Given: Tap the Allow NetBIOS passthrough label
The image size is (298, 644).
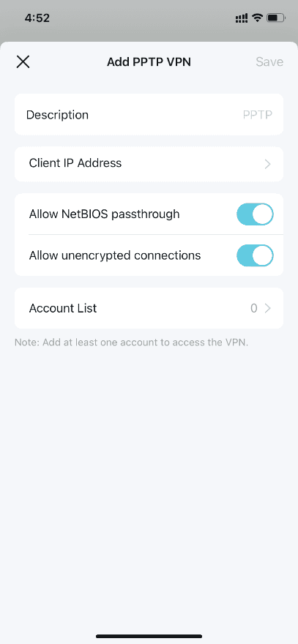Looking at the screenshot, I should [x=105, y=214].
